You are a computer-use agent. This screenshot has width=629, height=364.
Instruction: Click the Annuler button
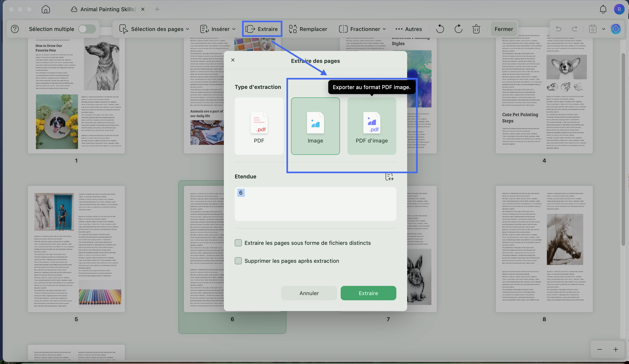point(309,293)
